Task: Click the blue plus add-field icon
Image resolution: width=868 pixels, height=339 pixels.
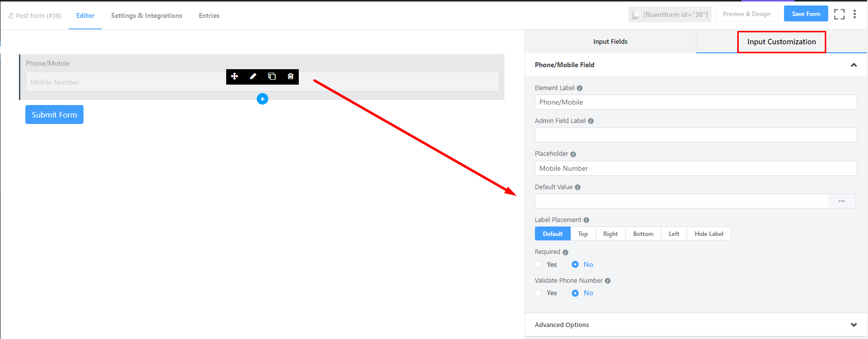Action: click(x=262, y=99)
